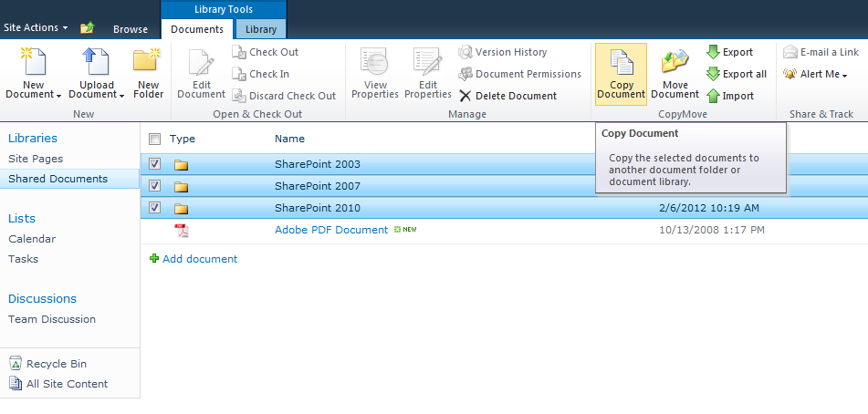Image resolution: width=868 pixels, height=414 pixels.
Task: Open the SharePoint 2003 folder name
Action: [318, 164]
